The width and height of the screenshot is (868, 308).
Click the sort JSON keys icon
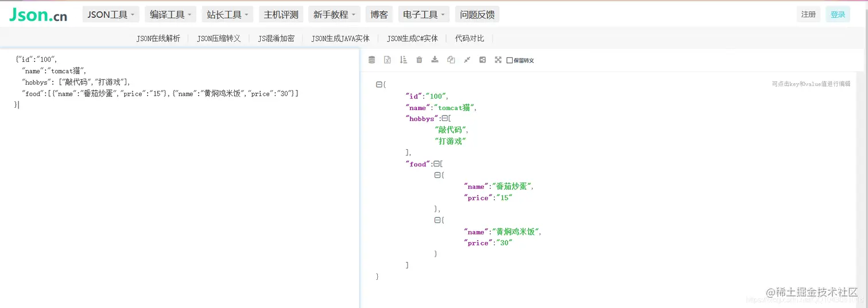coord(403,60)
